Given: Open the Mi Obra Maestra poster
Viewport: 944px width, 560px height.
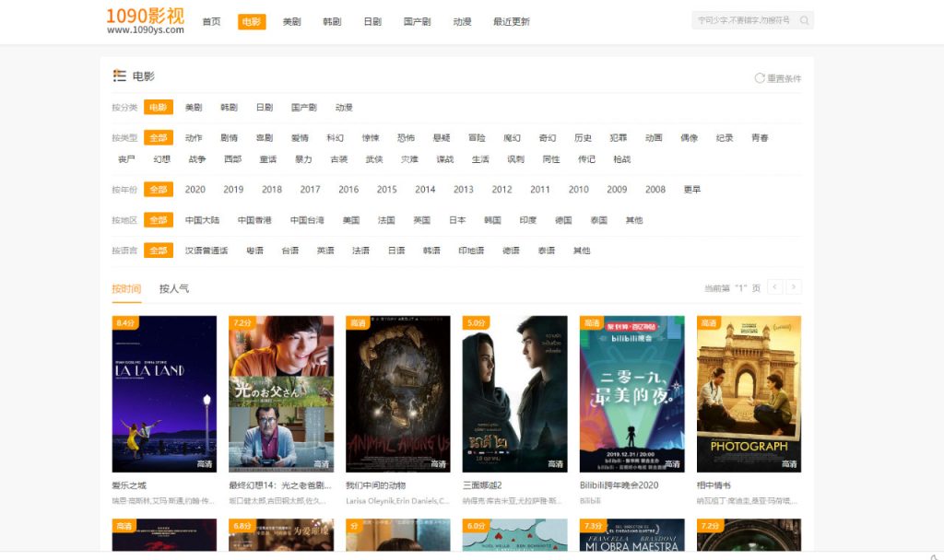Looking at the screenshot, I should pyautogui.click(x=632, y=535).
